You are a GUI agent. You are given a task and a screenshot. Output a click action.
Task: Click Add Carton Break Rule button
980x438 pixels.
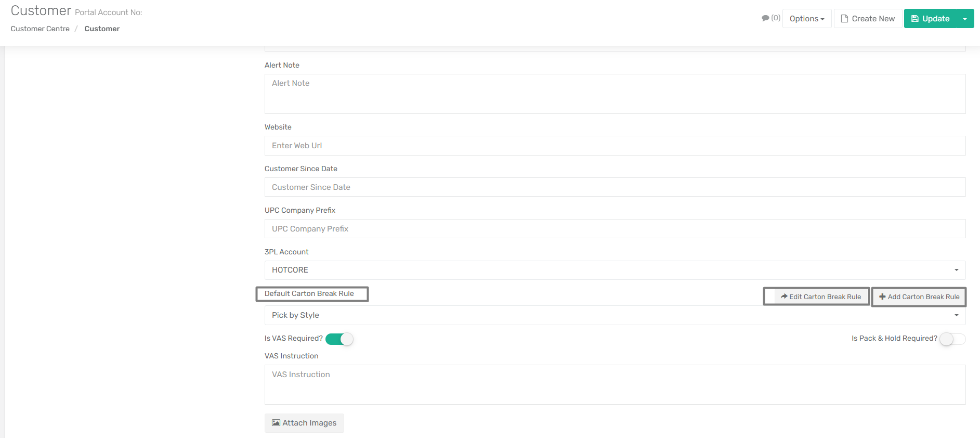tap(919, 297)
